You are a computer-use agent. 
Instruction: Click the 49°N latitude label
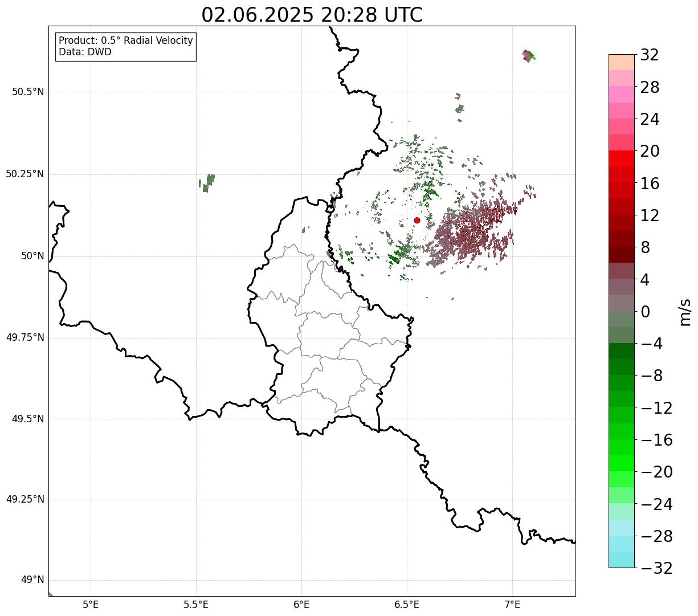(32, 580)
